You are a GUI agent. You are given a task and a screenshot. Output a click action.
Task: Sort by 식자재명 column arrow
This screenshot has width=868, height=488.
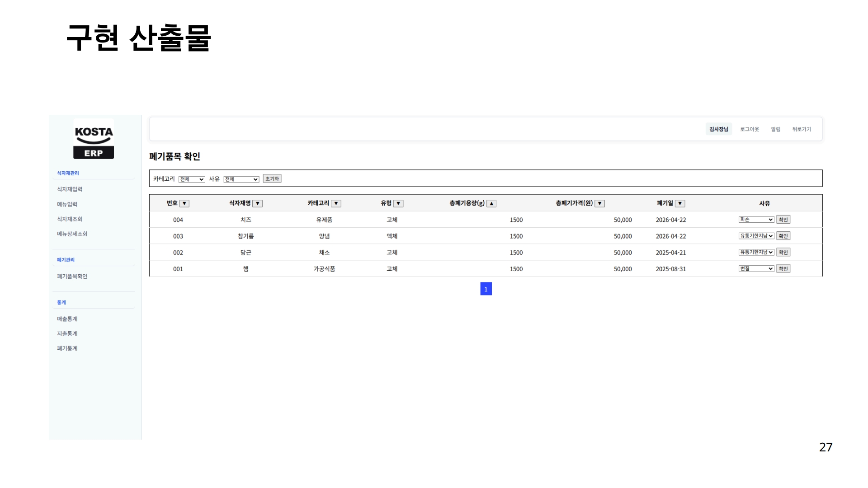coord(257,204)
